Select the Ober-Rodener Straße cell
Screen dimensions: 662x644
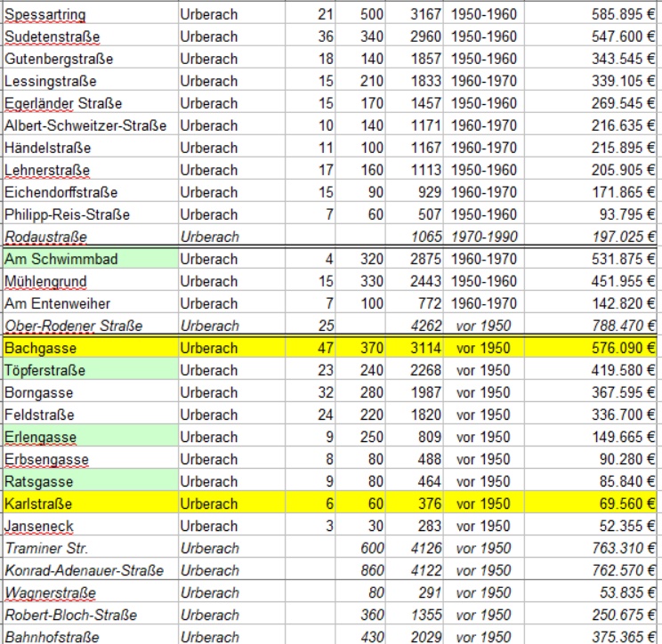tap(89, 326)
